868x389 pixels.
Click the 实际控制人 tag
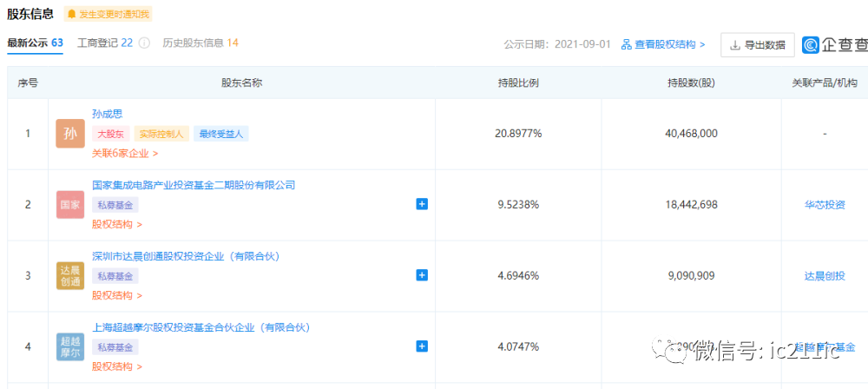click(161, 134)
